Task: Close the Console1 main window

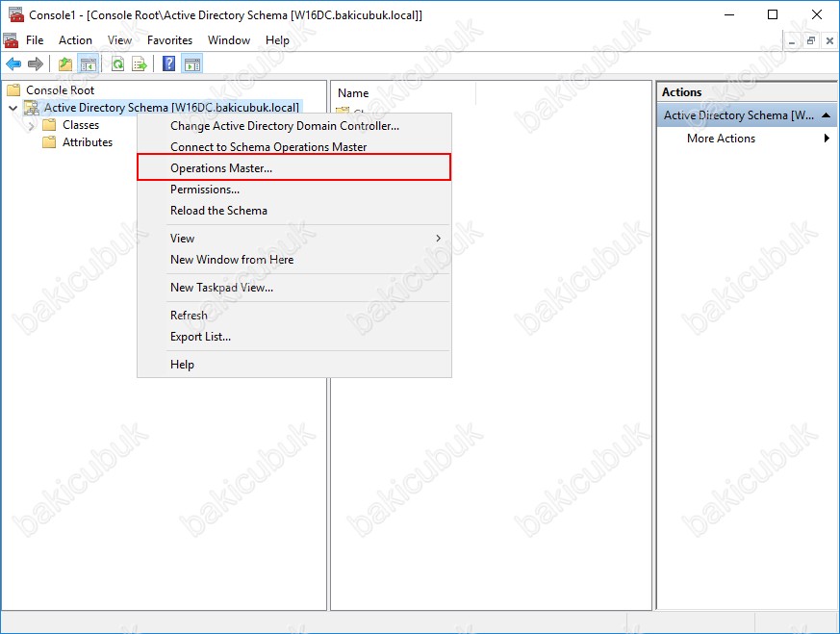Action: (x=817, y=14)
